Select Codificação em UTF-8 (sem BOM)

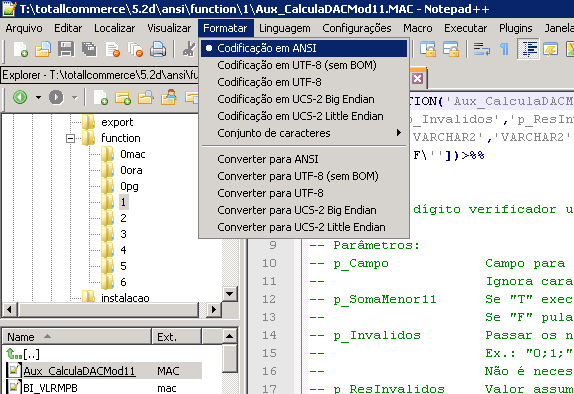pyautogui.click(x=304, y=65)
